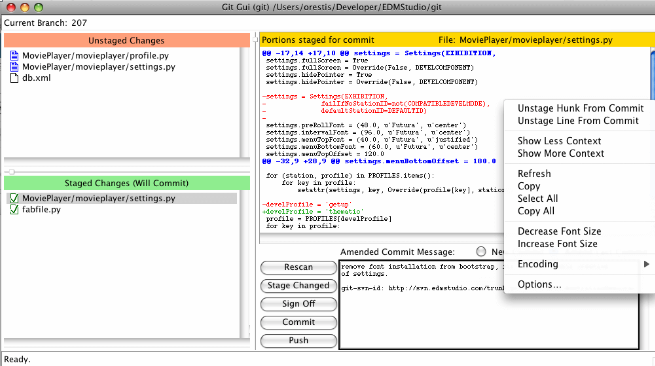Select settings.py in Staged Changes list
Screen dimensions: 655x366
pyautogui.click(x=99, y=198)
